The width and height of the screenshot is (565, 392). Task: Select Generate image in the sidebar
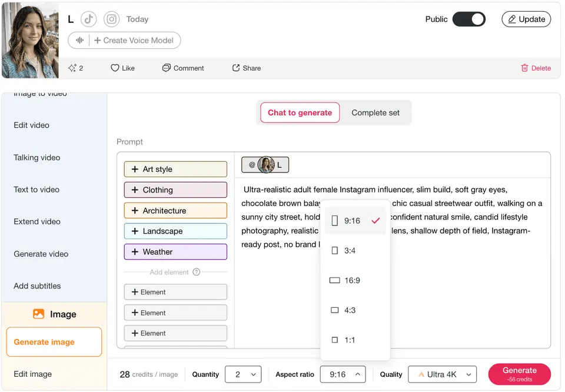54,341
